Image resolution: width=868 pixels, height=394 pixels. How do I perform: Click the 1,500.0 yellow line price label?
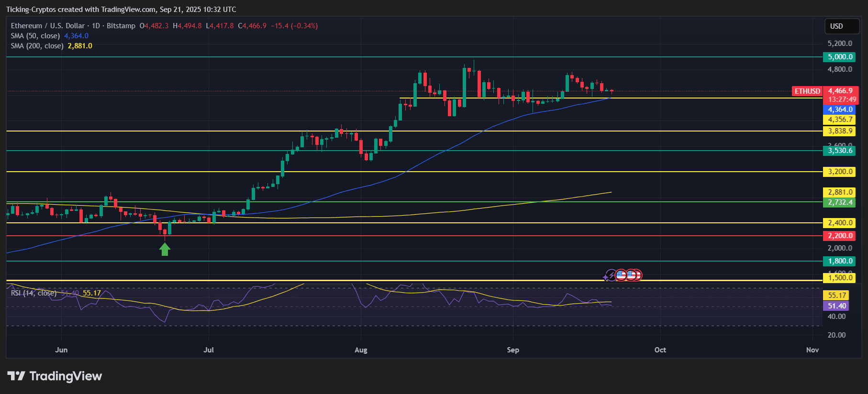coord(840,278)
